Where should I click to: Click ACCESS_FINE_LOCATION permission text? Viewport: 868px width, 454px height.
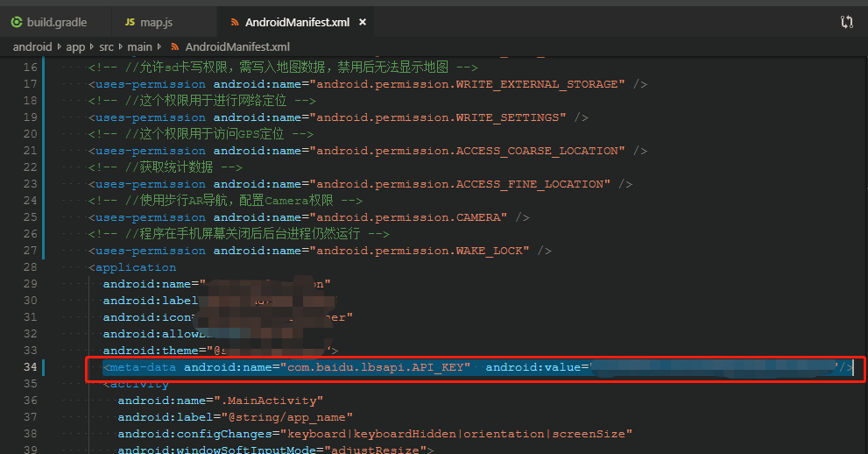coord(529,184)
